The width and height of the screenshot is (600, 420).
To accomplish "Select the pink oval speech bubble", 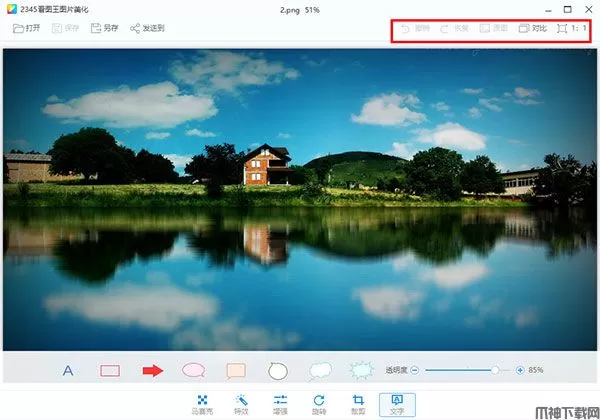I will 193,371.
